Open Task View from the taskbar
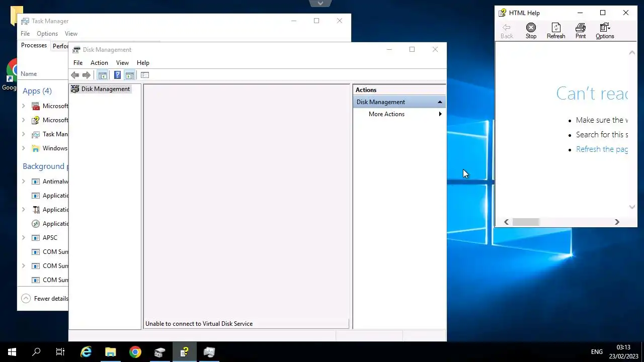Image resolution: width=644 pixels, height=362 pixels. [x=60, y=352]
